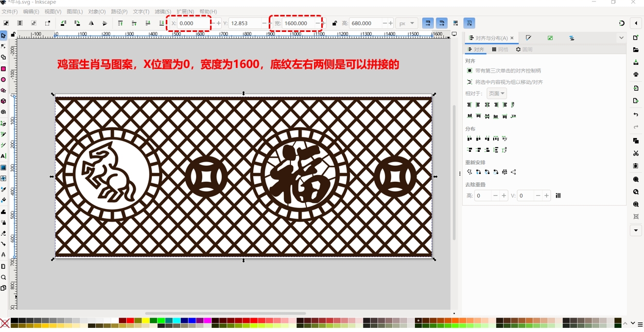This screenshot has width=644, height=332.
Task: Choose the spiral tool in the toolbox
Action: click(4, 112)
